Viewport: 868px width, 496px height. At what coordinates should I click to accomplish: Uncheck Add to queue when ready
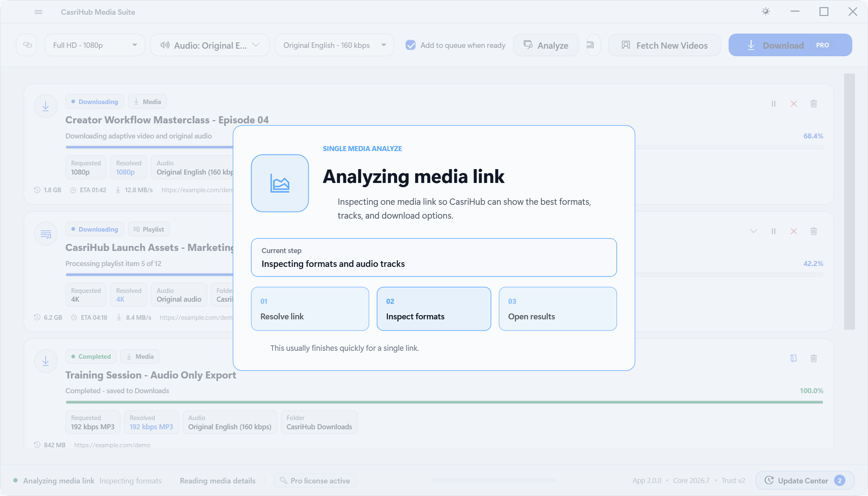[x=411, y=45]
